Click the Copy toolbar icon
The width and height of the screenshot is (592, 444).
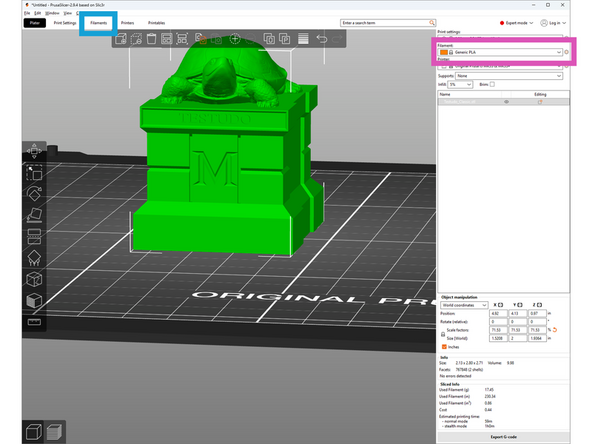click(x=201, y=39)
